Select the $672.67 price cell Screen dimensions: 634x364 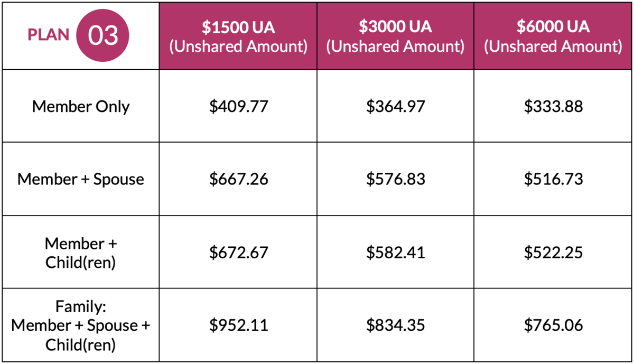(238, 253)
